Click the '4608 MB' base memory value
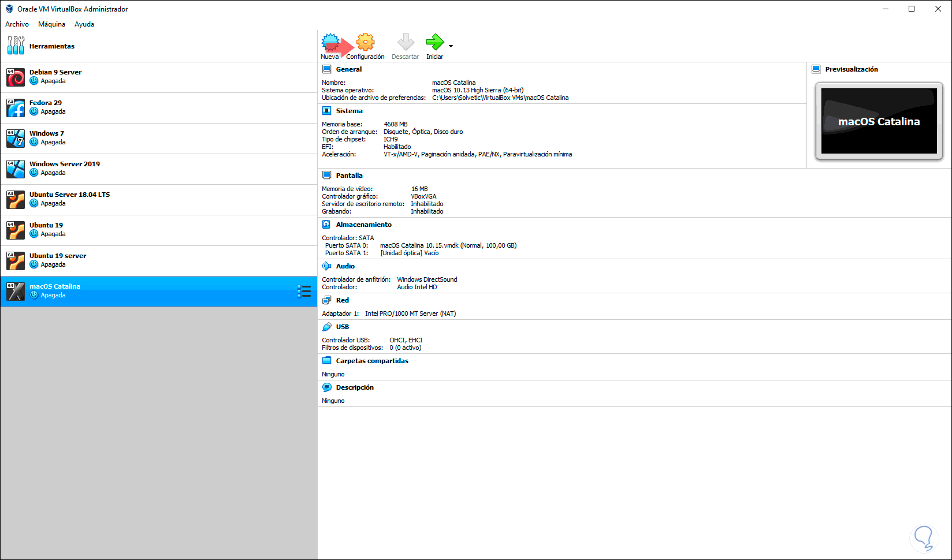 coord(396,124)
